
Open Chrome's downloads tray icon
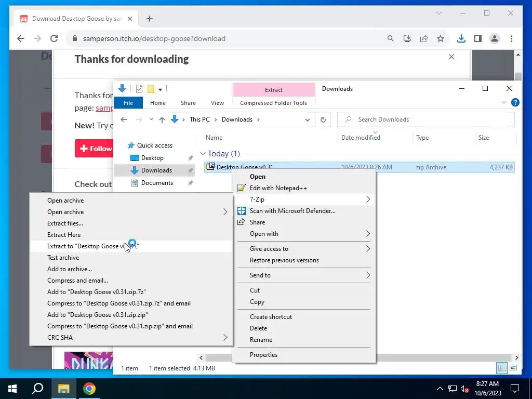(x=461, y=38)
